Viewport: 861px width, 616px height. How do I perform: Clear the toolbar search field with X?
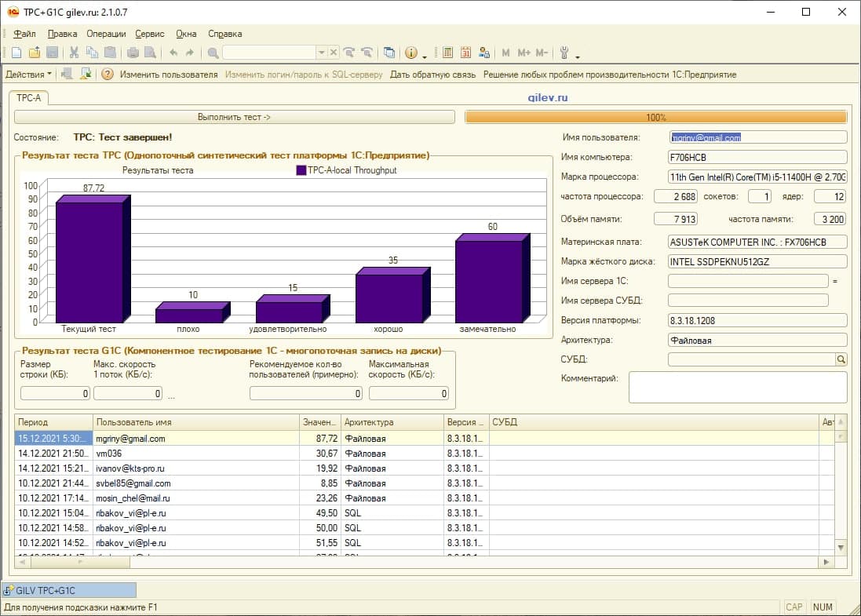click(333, 53)
